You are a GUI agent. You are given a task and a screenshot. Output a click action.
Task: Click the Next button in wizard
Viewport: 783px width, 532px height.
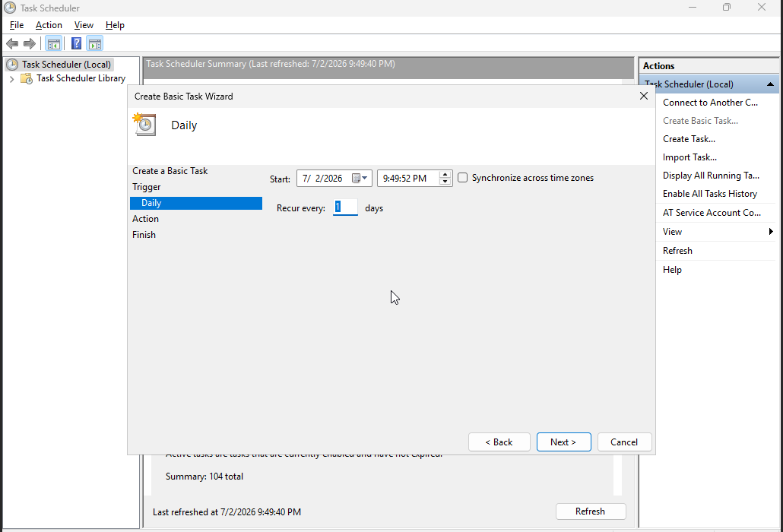564,442
